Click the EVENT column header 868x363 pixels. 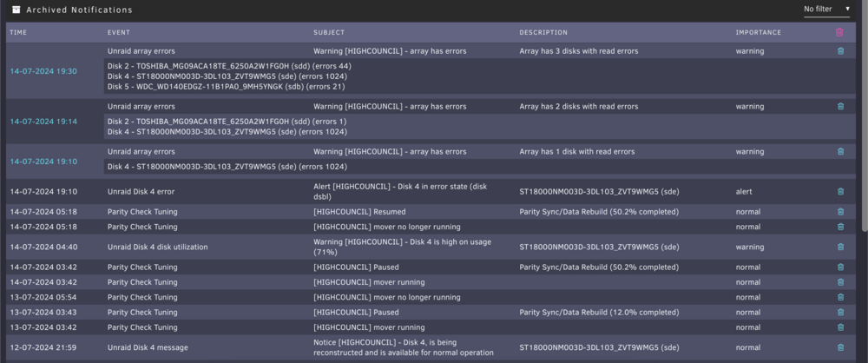(x=119, y=33)
